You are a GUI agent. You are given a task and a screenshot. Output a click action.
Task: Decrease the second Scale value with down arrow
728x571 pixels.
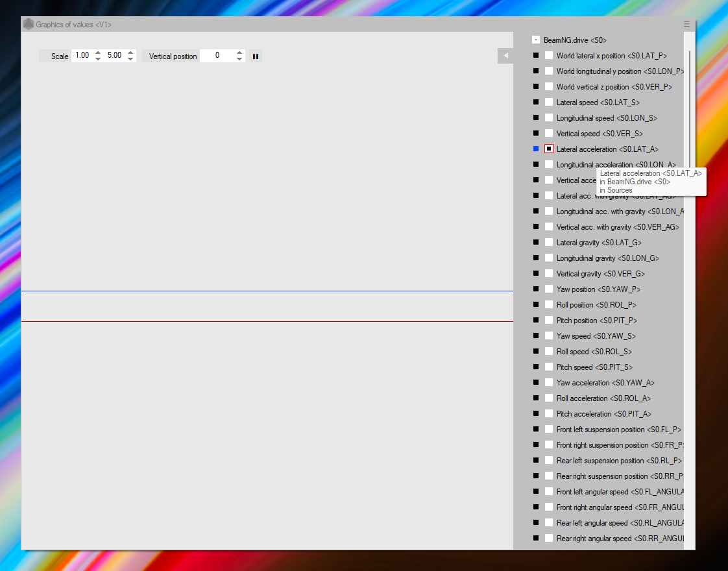tap(130, 59)
